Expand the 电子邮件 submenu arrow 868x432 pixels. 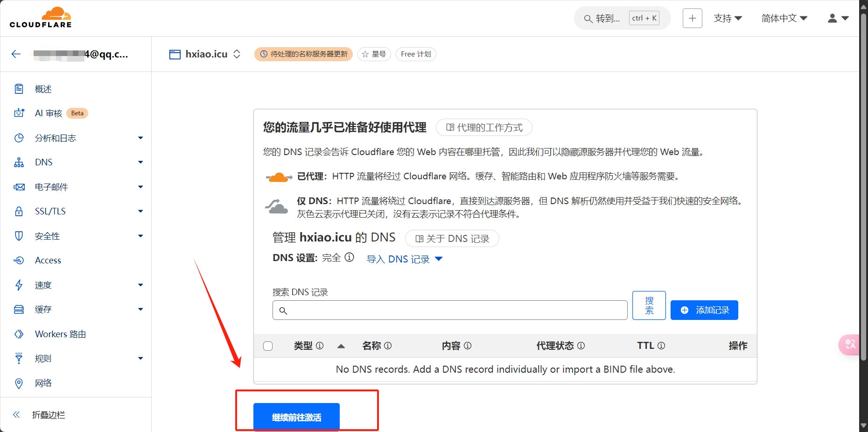tap(140, 187)
